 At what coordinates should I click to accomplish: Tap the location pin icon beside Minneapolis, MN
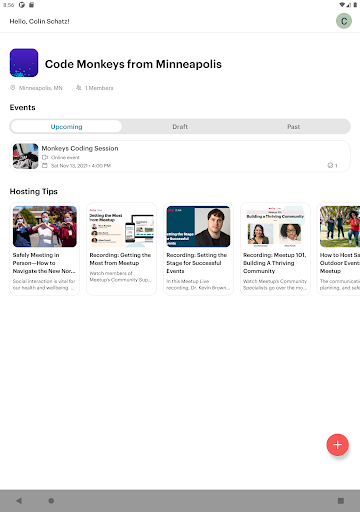pyautogui.click(x=13, y=88)
